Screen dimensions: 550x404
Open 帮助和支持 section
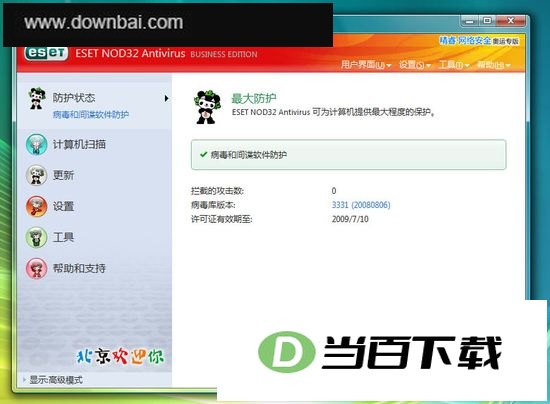(x=79, y=268)
